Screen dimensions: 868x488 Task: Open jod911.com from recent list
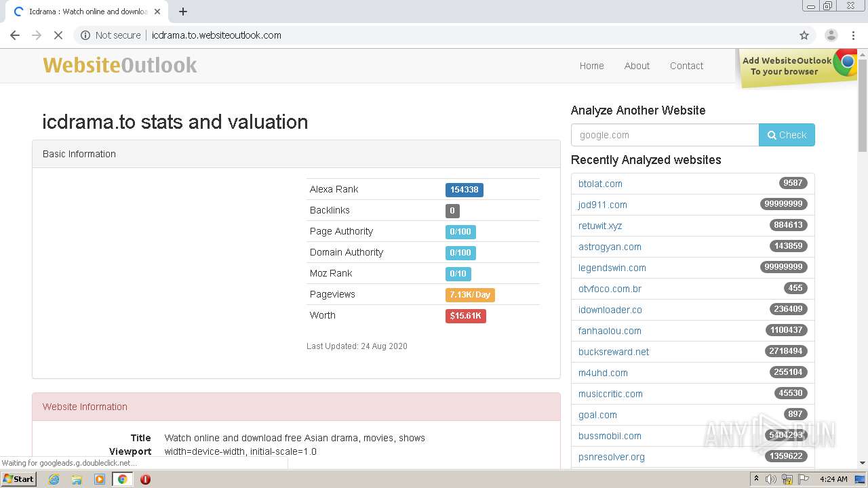click(x=602, y=205)
